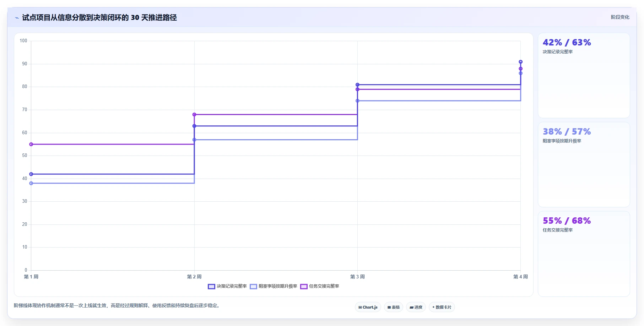
Task: Click the y-axis tick label 10
Action: (x=25, y=247)
